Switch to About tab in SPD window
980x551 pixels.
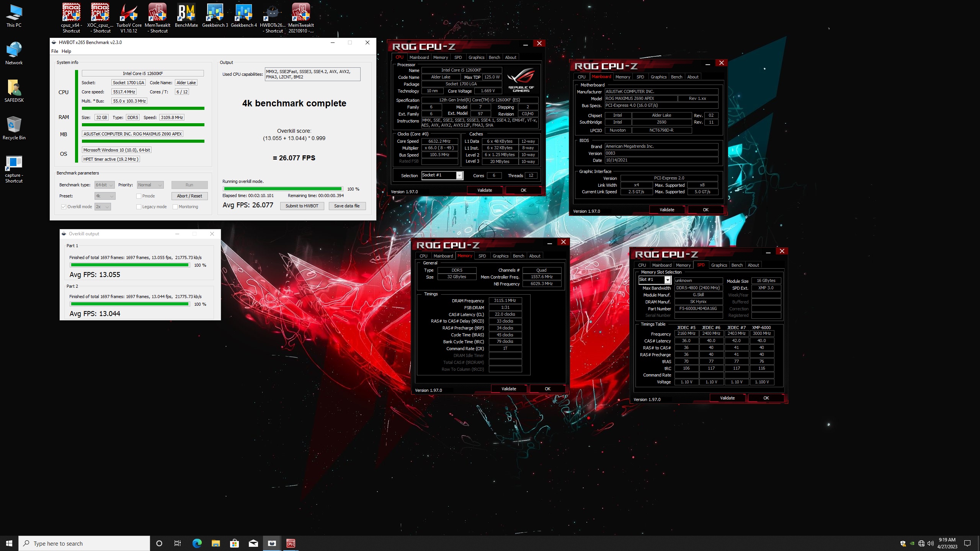pos(753,265)
